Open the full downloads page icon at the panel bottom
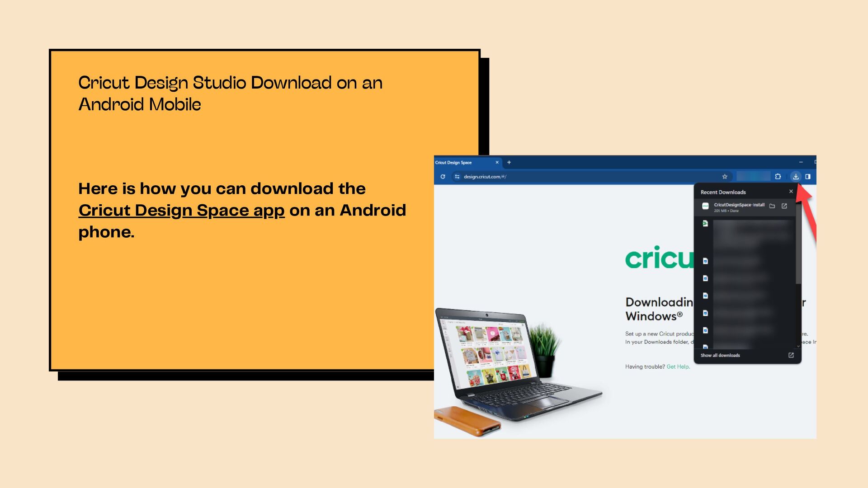The image size is (868, 488). [791, 356]
